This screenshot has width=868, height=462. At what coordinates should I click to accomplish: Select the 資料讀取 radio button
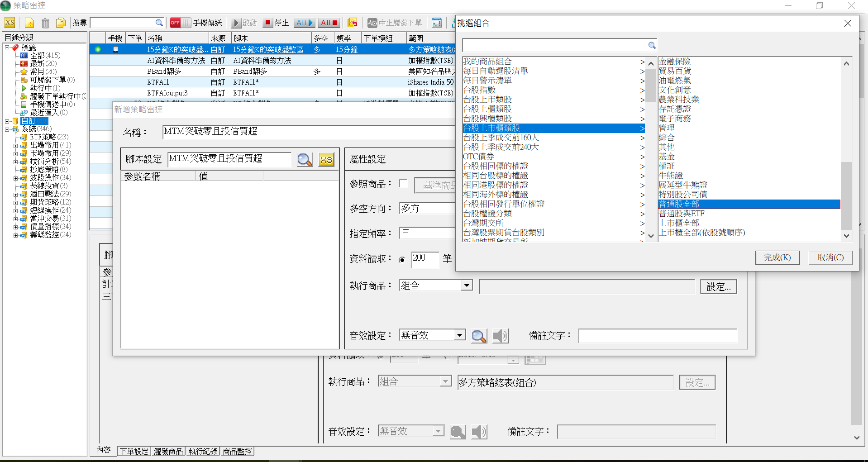click(x=402, y=260)
